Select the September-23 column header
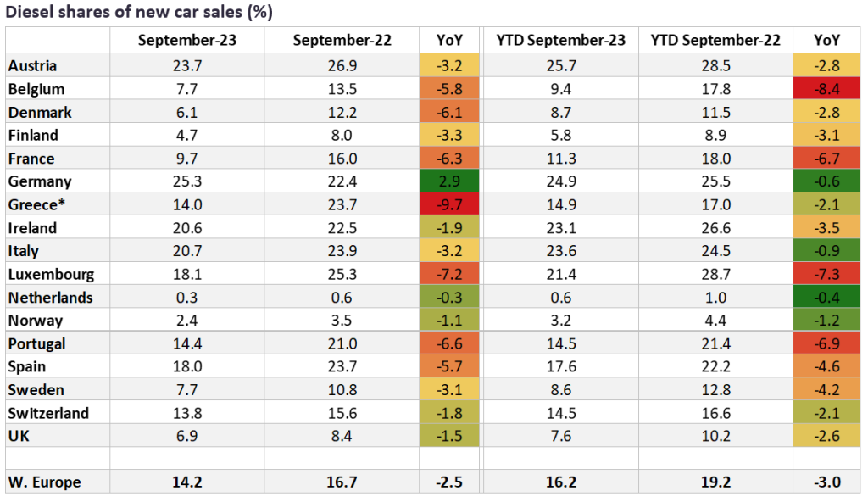This screenshot has height=502, width=868. 186,40
